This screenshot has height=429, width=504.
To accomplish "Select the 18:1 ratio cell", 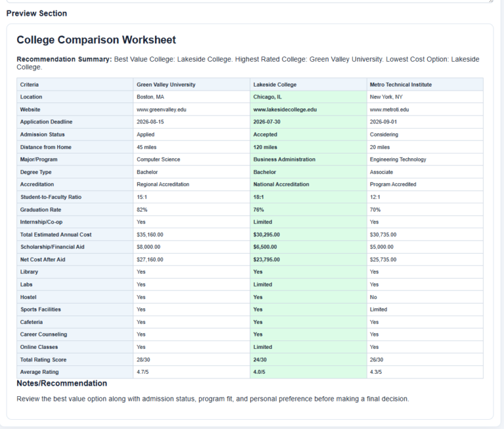I will (308, 197).
